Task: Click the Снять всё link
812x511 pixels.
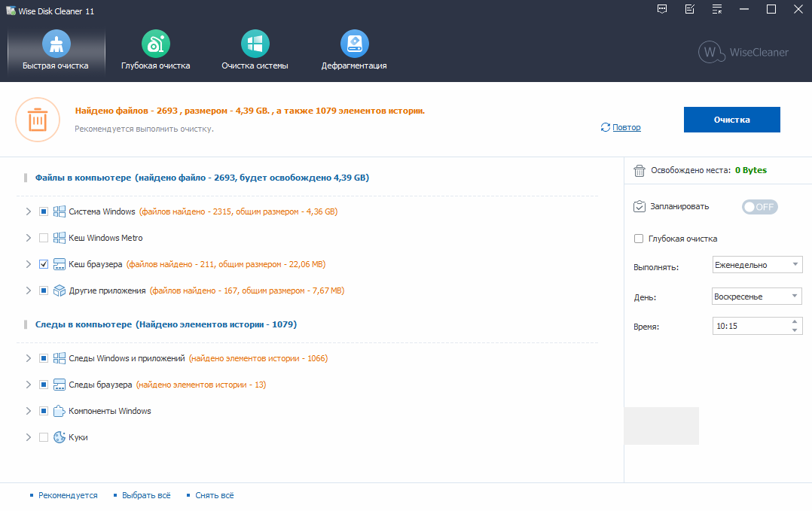Action: [215, 495]
